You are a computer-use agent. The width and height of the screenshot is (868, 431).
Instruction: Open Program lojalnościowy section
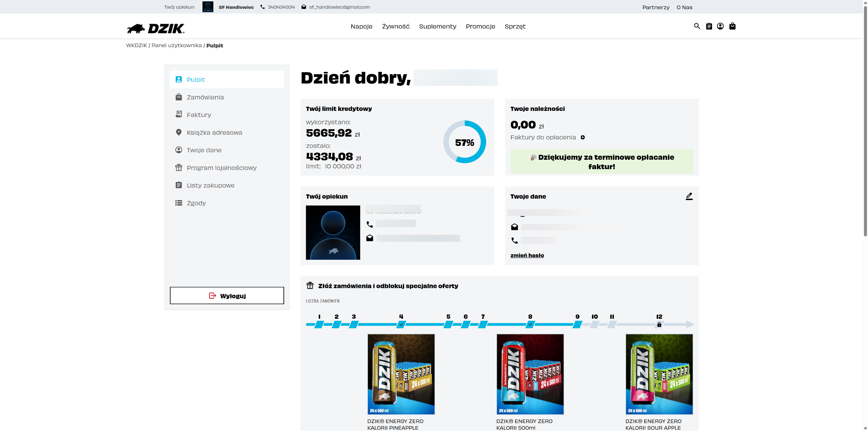coord(221,168)
